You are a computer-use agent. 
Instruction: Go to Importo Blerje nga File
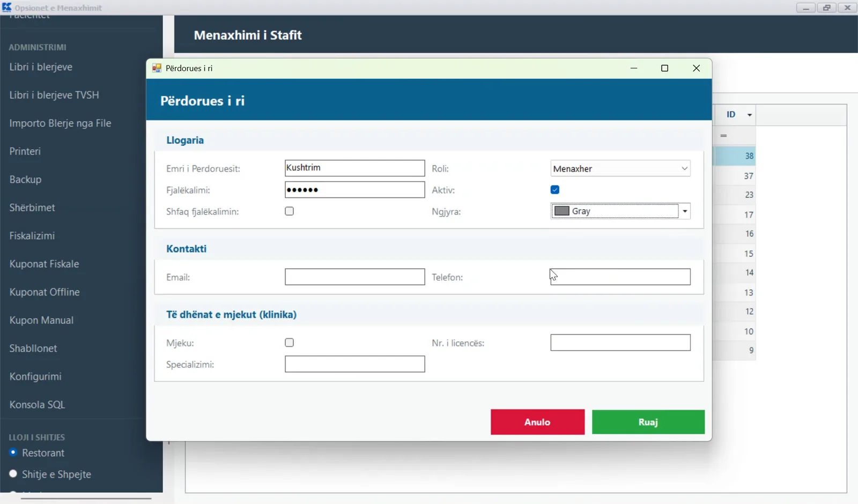60,123
